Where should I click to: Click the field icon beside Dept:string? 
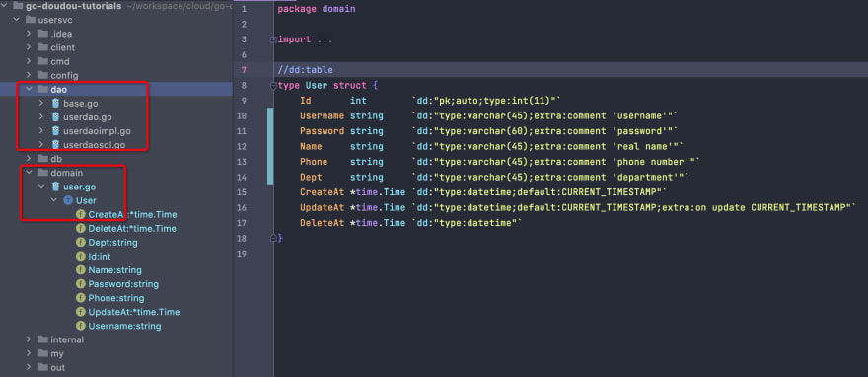pos(80,243)
